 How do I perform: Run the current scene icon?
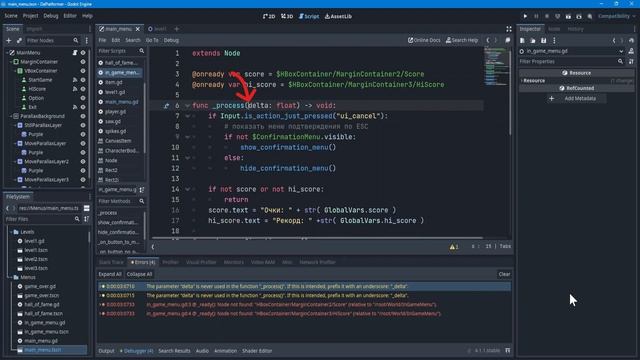[568, 16]
